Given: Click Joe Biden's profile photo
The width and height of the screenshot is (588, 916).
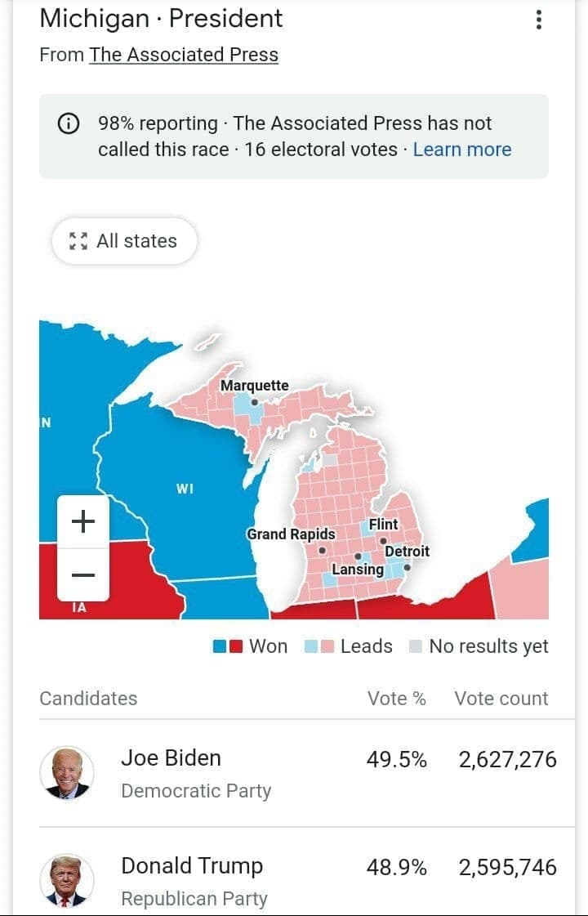Looking at the screenshot, I should [67, 772].
